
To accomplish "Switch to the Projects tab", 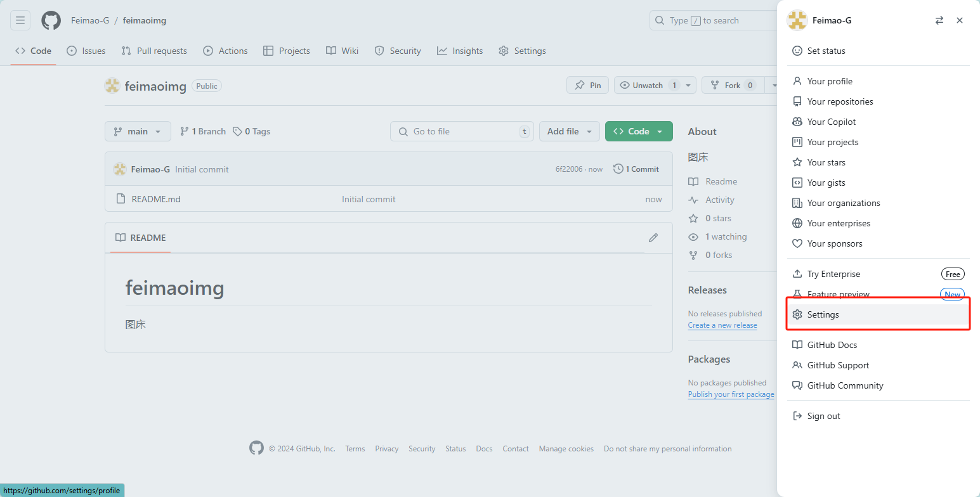I will coord(287,51).
